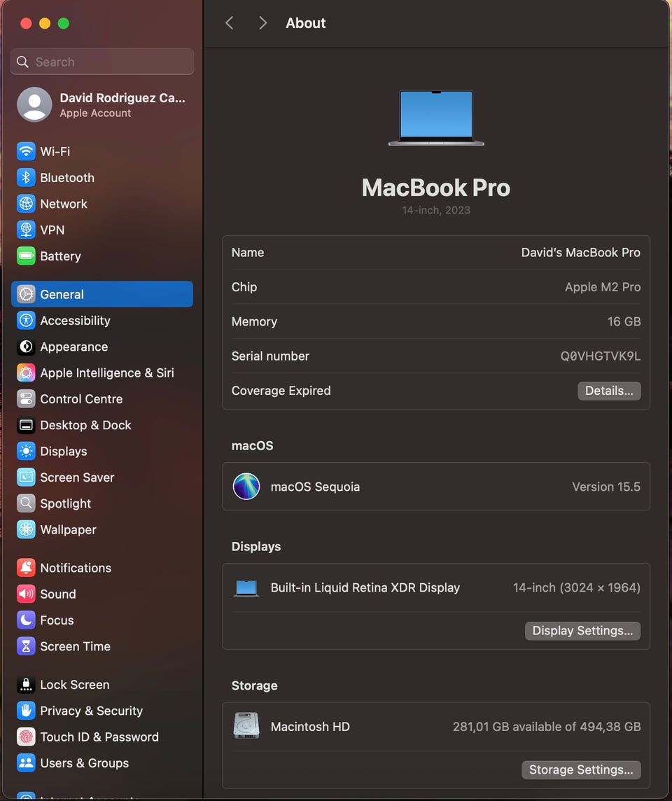Click the macOS Sequoia logo icon
This screenshot has height=801, width=672.
point(246,487)
